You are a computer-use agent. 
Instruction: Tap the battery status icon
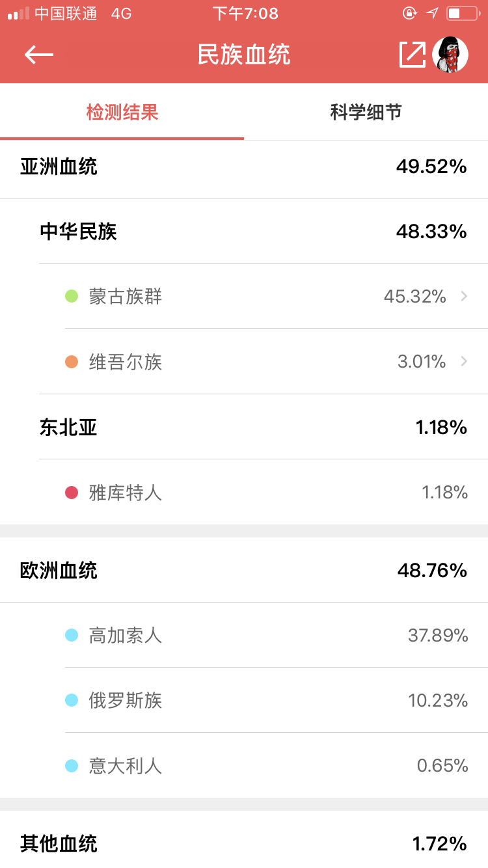tap(463, 13)
